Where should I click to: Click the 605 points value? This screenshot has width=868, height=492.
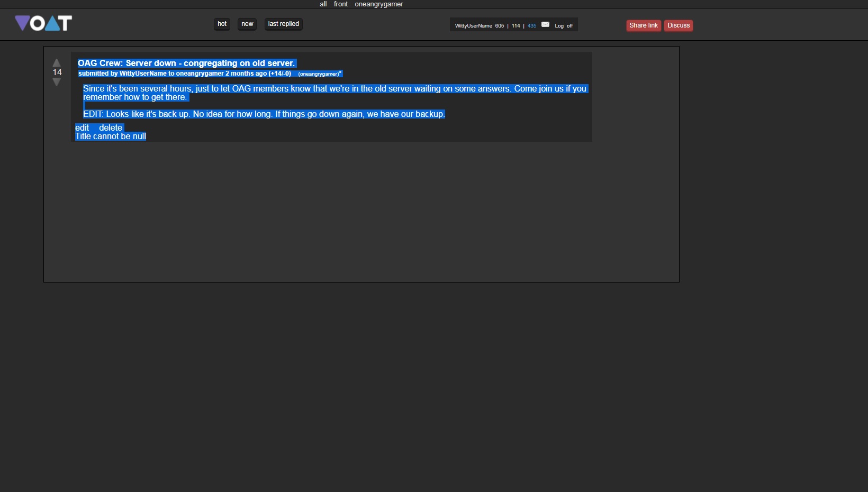click(x=500, y=26)
